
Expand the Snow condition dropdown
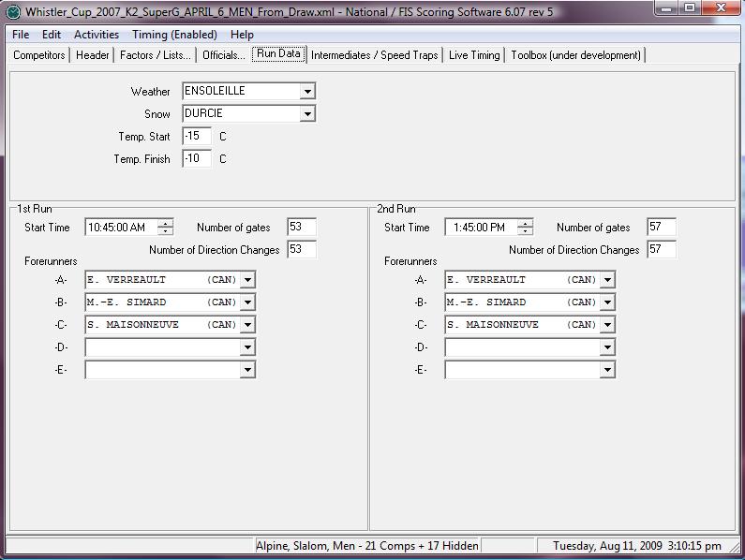click(x=307, y=113)
